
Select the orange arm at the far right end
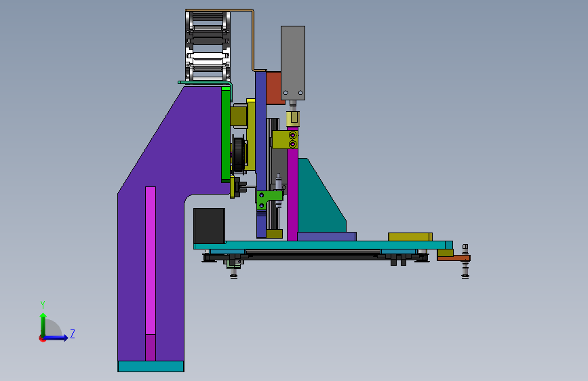coord(454,258)
